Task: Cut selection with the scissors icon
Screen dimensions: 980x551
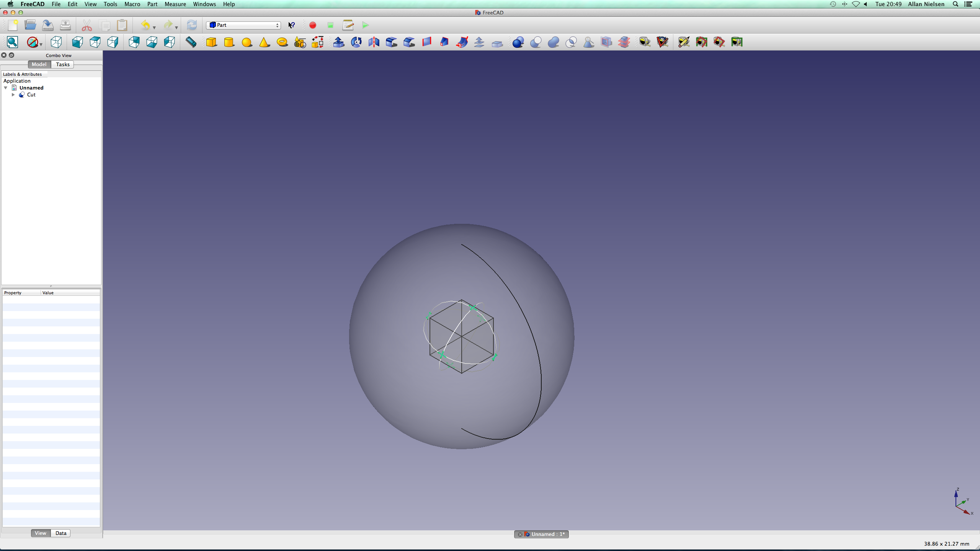Action: 87,25
